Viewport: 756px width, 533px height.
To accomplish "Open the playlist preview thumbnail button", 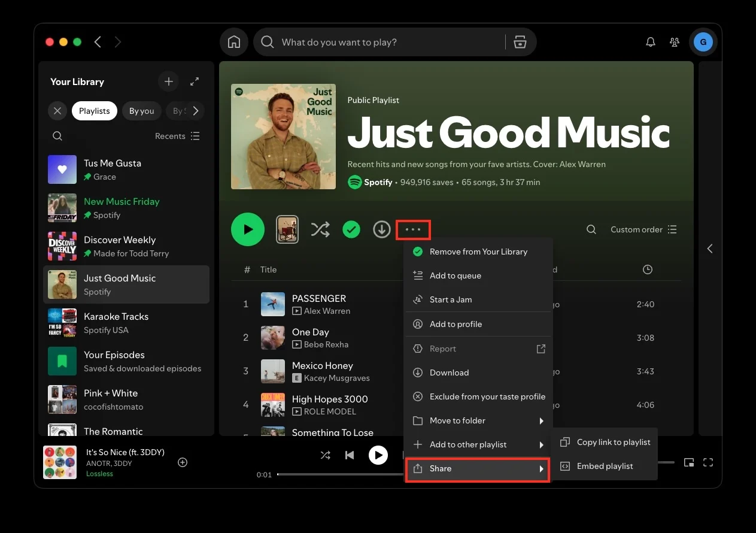I will click(x=287, y=229).
